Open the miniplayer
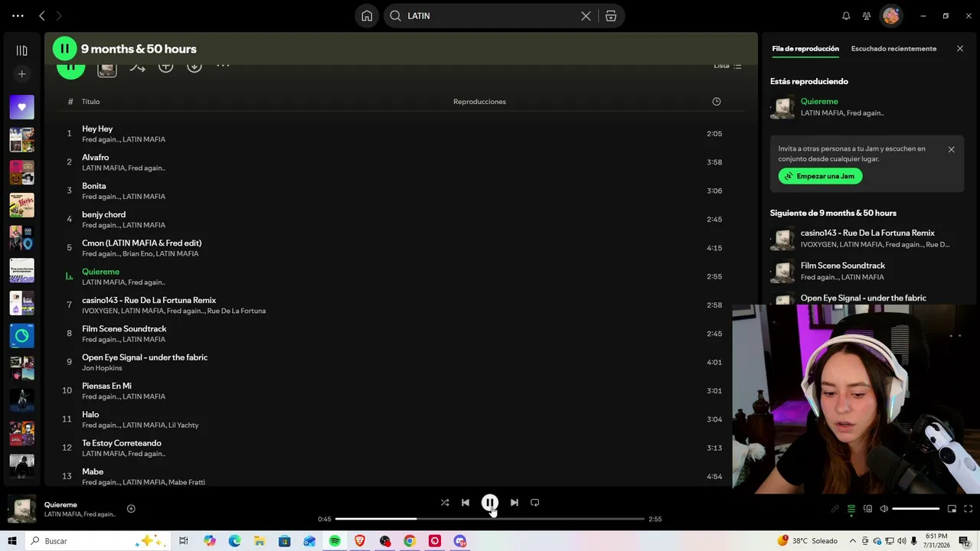This screenshot has height=551, width=980. [x=952, y=509]
